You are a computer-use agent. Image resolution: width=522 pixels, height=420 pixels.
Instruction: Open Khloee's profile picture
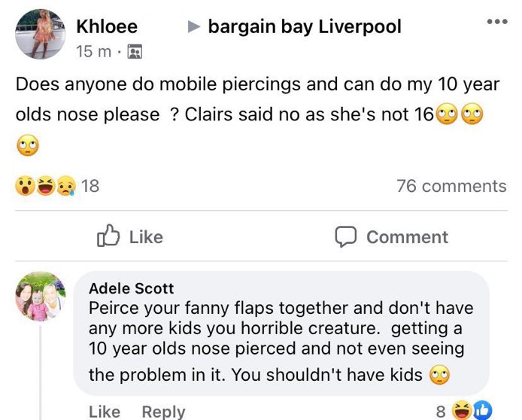pos(40,34)
